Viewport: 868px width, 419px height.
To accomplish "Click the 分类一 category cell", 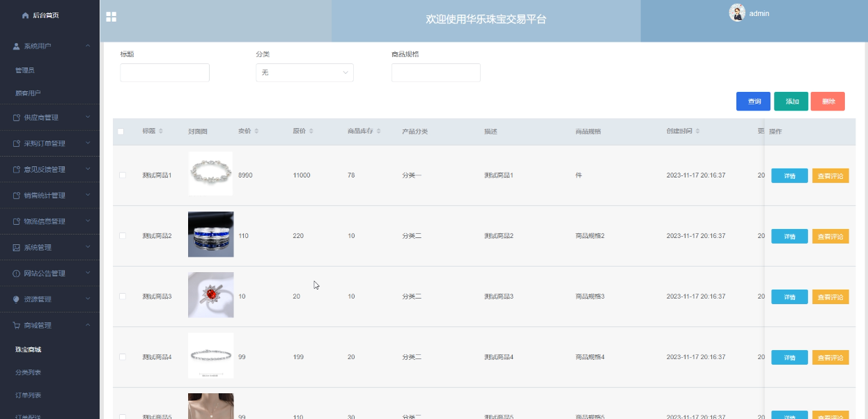I will 412,175.
